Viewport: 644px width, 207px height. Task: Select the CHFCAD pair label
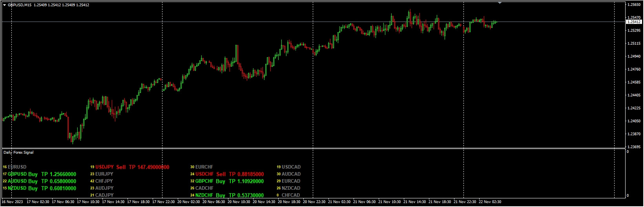pos(291,195)
